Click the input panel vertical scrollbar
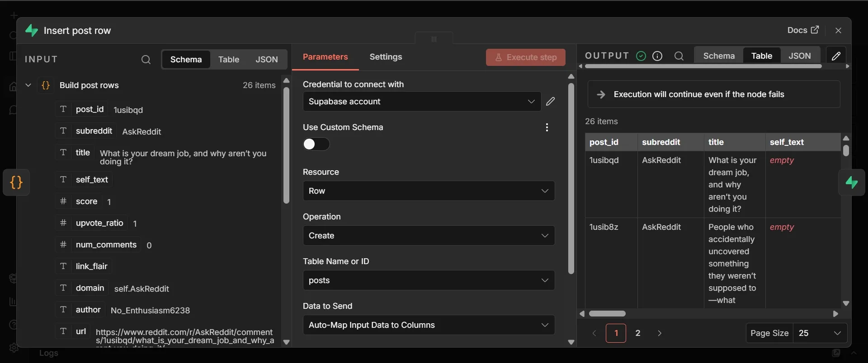This screenshot has width=868, height=363. [x=286, y=145]
